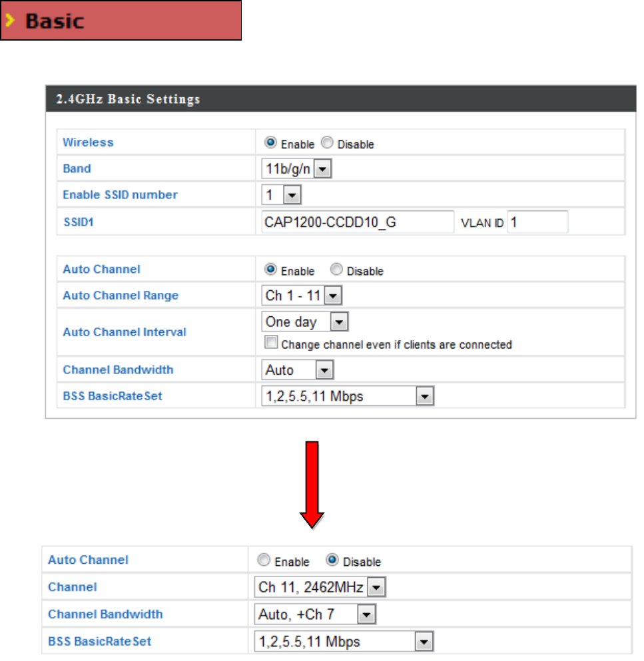Check Change channel even if clients connected
Image resolution: width=644 pixels, height=661 pixels.
pos(271,342)
